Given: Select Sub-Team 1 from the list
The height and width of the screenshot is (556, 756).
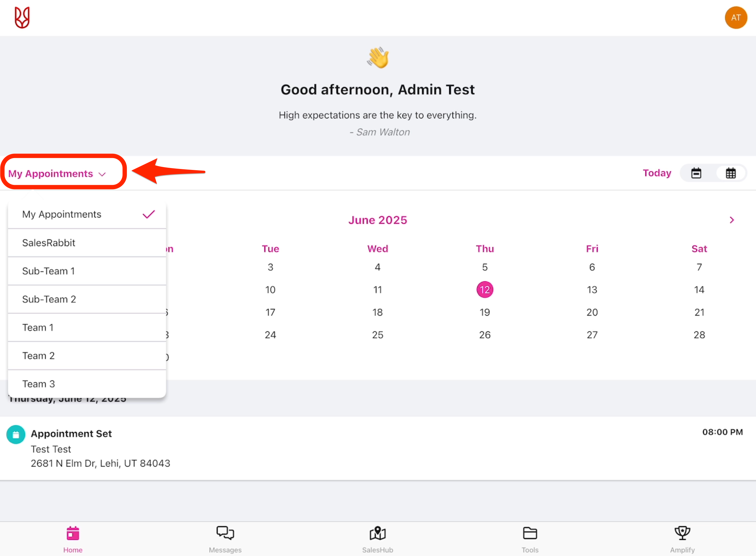Looking at the screenshot, I should 87,271.
